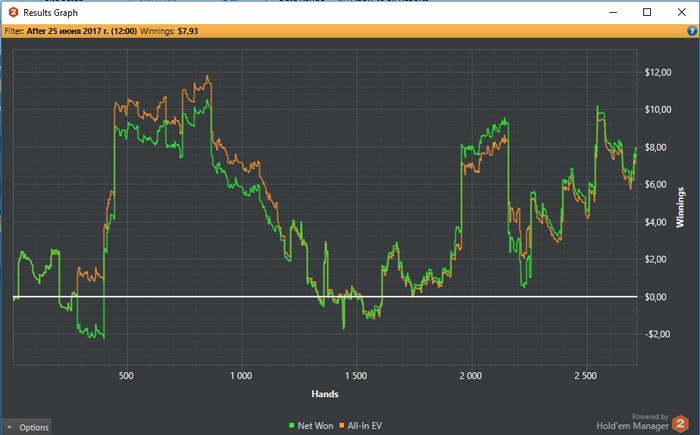Expand the Options panel
700x435 pixels.
[27, 427]
